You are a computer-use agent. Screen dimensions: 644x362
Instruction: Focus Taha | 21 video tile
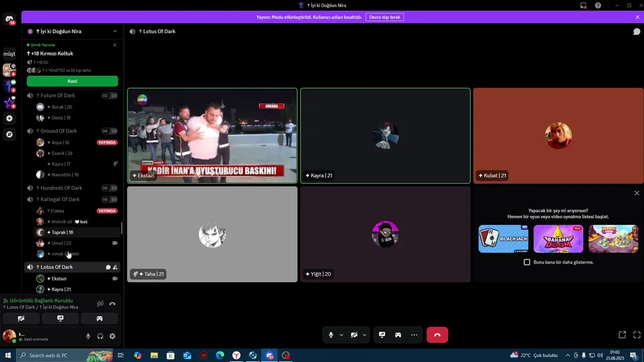click(x=212, y=234)
